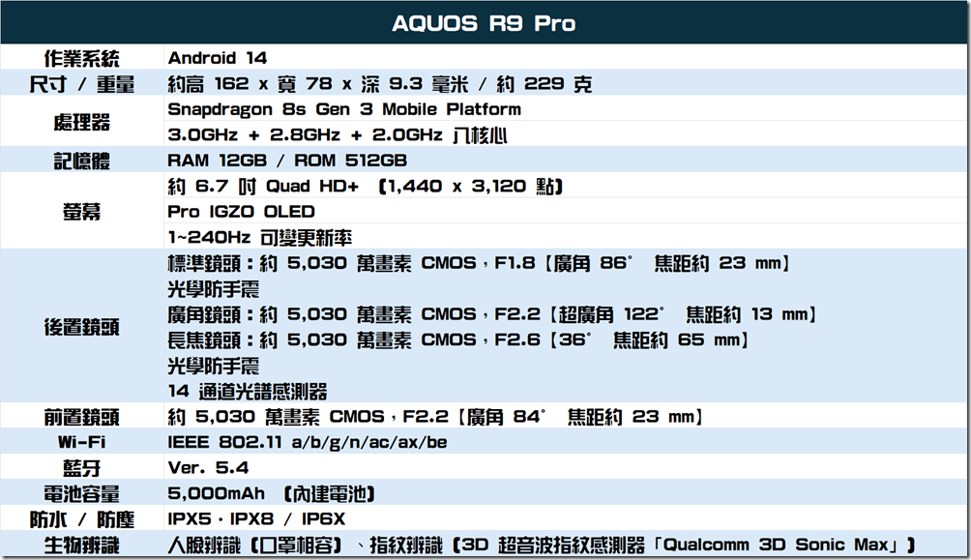Viewport: 971px width, 560px height.
Task: Select the Pro IGZO OLED text
Action: (241, 211)
